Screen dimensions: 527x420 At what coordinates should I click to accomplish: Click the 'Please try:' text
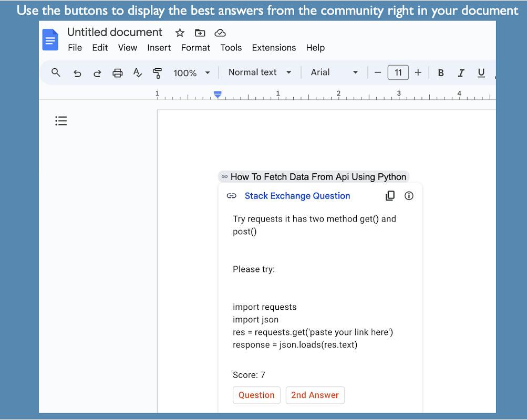tap(254, 269)
